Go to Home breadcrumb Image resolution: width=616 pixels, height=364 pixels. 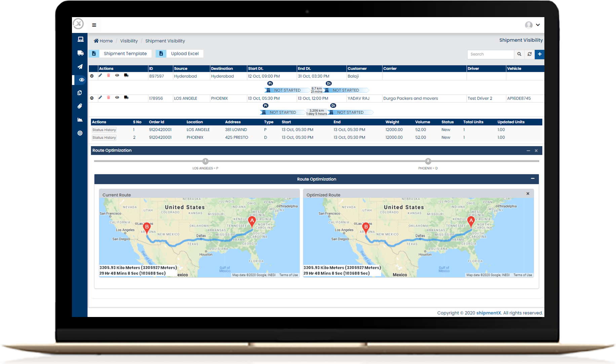(103, 41)
